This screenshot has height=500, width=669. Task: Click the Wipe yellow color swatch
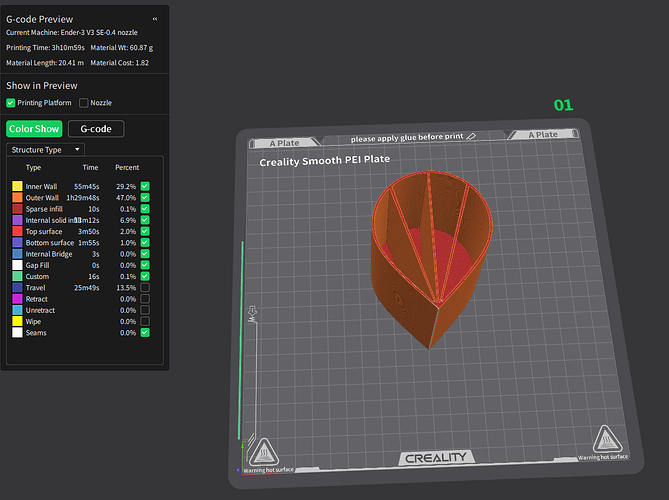[17, 321]
